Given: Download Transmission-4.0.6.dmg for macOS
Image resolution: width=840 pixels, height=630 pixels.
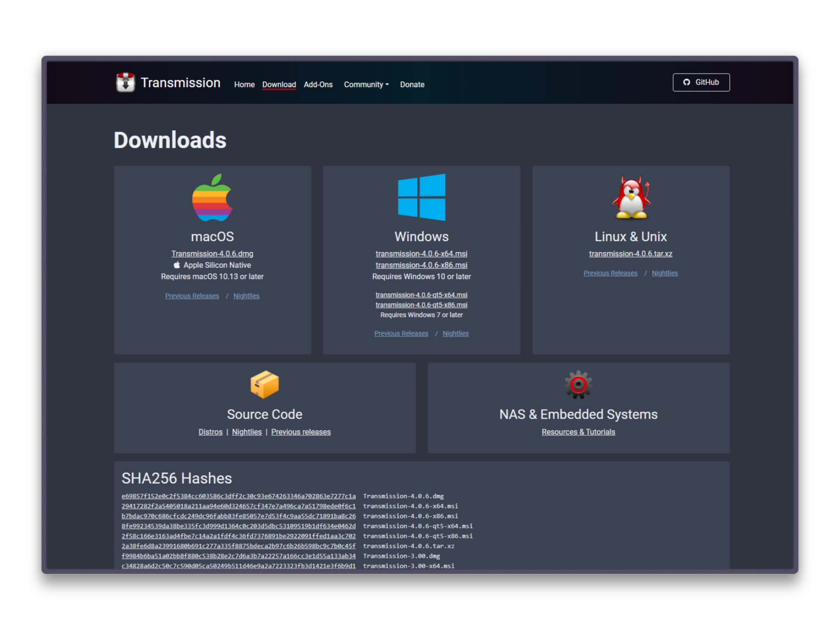Looking at the screenshot, I should [212, 254].
